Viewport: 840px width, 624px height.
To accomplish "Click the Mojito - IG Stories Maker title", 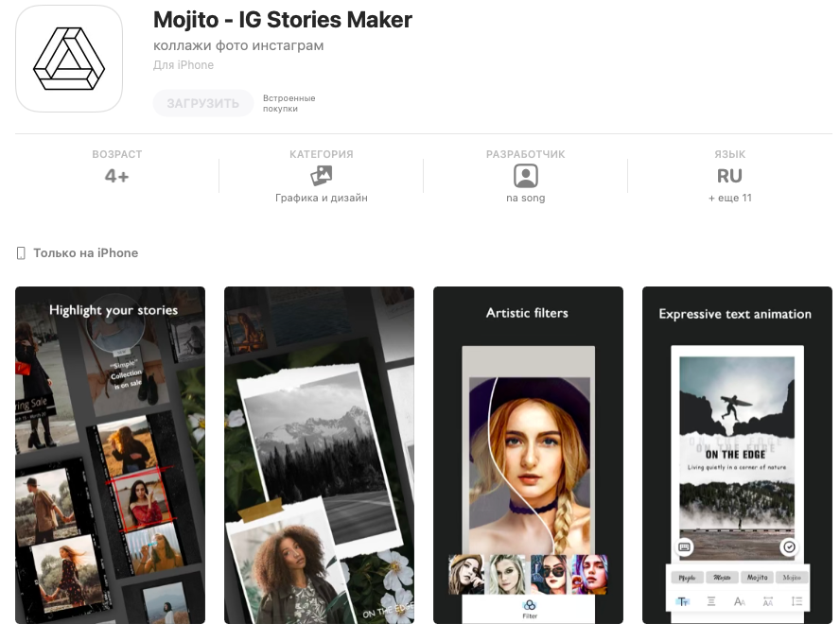I will point(283,20).
